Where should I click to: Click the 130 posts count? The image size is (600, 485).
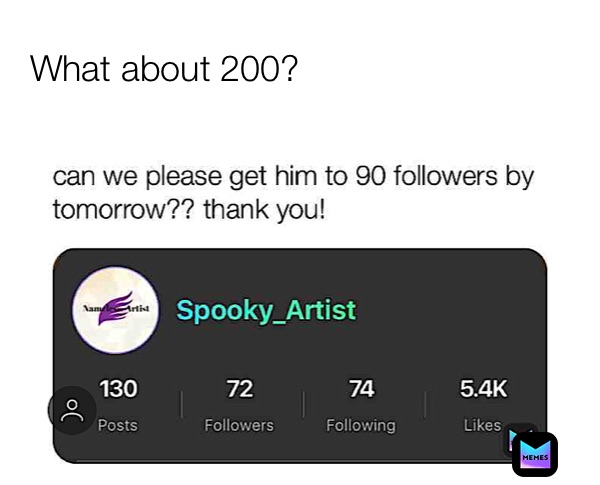[x=118, y=389]
